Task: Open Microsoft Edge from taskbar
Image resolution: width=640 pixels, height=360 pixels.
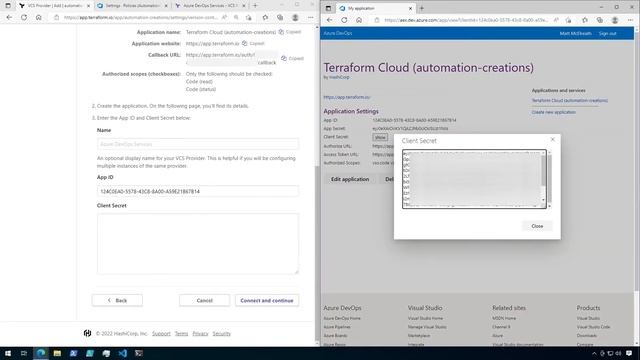Action: coord(41,353)
